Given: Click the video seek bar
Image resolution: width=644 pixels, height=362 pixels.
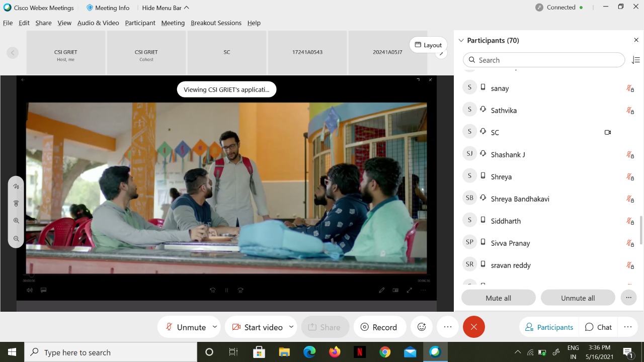Looking at the screenshot, I should tap(226, 275).
